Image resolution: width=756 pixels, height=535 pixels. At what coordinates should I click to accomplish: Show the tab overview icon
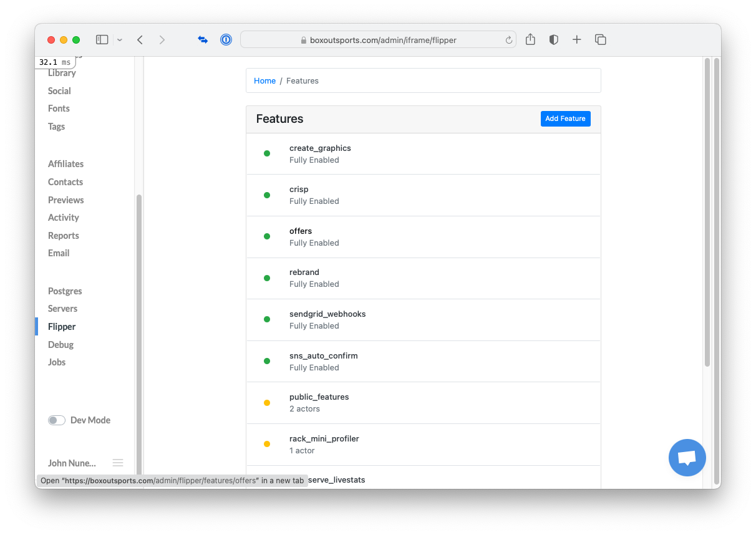tap(601, 40)
